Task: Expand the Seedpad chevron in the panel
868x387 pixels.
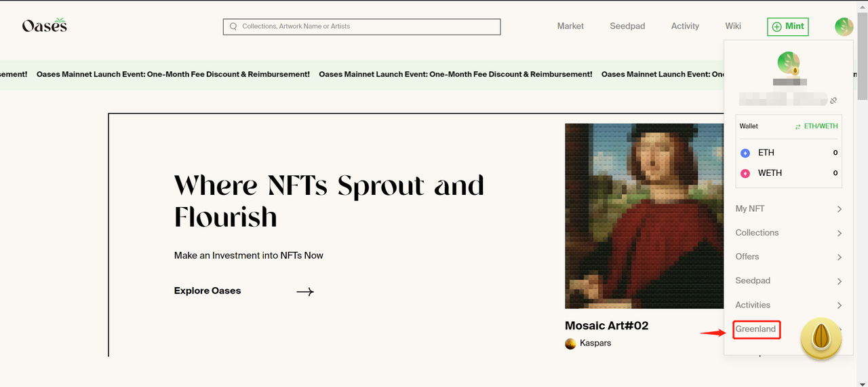Action: click(x=839, y=281)
